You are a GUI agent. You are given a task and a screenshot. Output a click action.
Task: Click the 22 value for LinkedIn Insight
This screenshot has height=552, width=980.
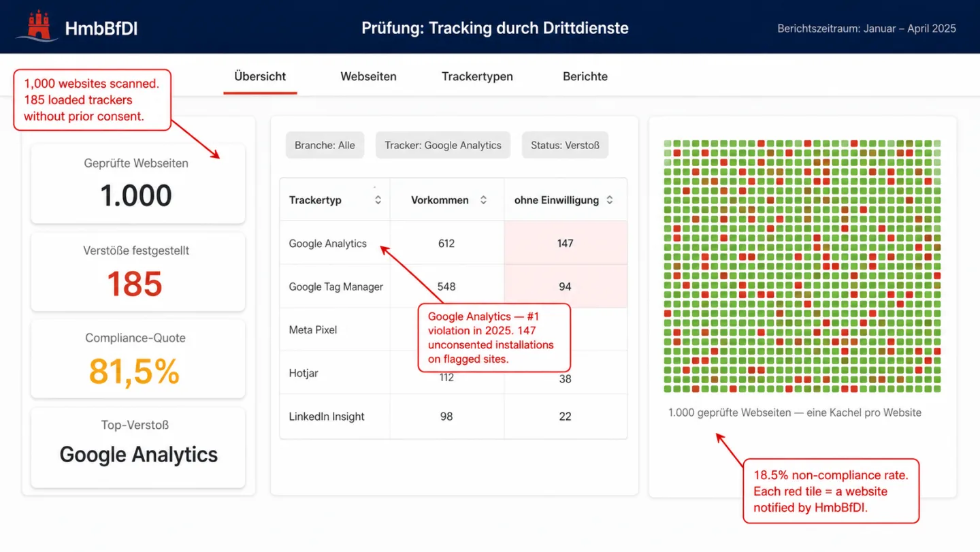tap(566, 417)
